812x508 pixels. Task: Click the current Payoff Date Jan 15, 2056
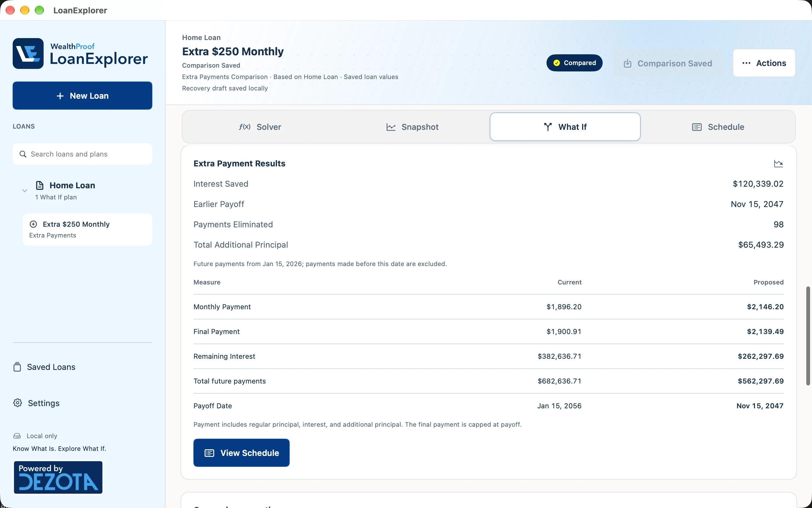pos(559,406)
